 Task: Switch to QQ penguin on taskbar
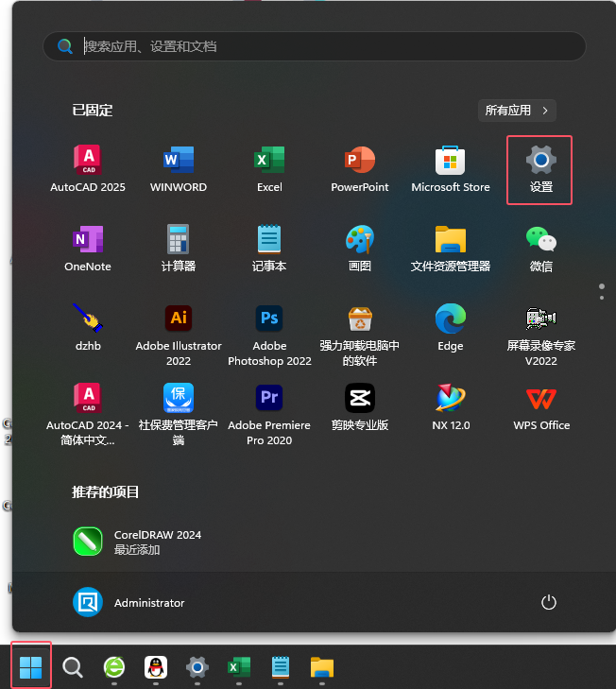(156, 667)
